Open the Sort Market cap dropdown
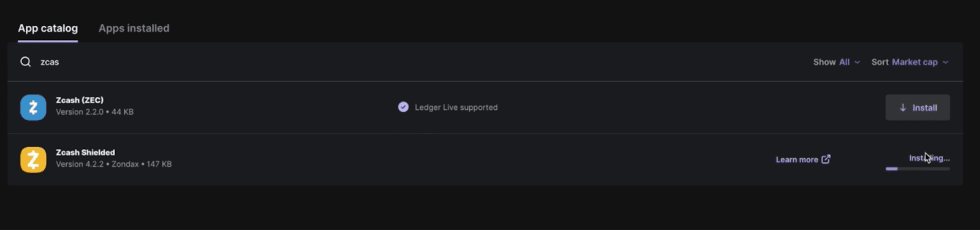Viewport: 980px width, 230px height. [x=910, y=62]
